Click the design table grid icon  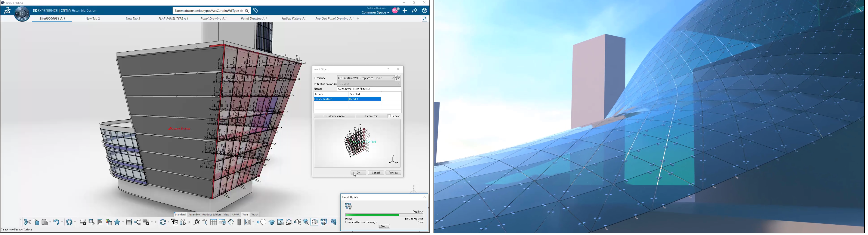tap(214, 222)
